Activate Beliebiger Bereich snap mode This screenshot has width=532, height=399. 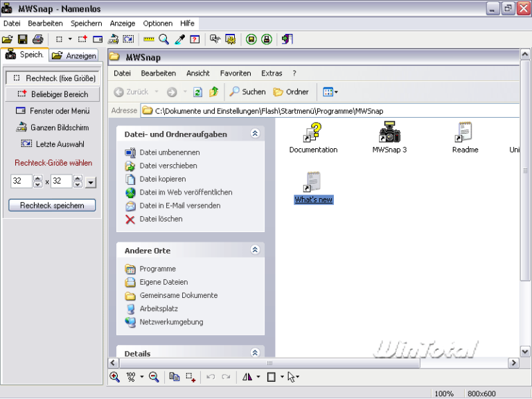pyautogui.click(x=53, y=94)
